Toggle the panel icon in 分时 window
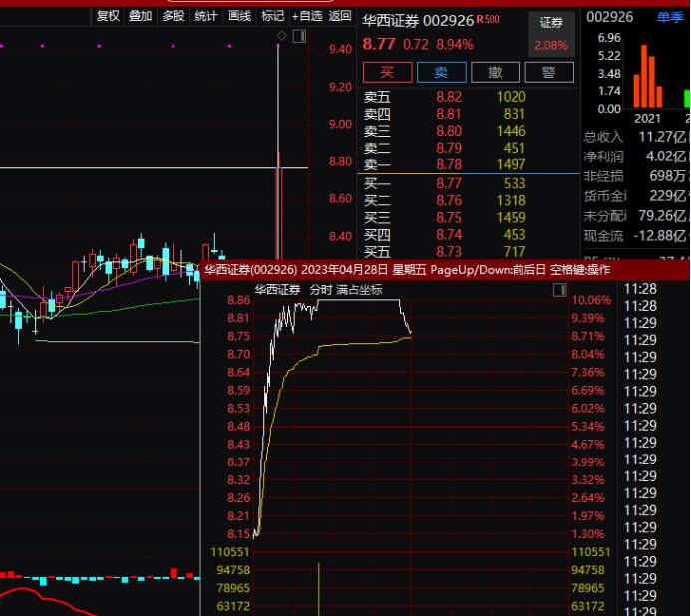 (559, 289)
